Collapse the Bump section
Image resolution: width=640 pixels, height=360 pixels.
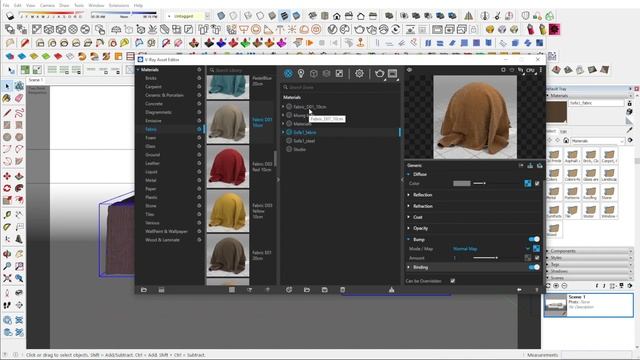tap(409, 239)
